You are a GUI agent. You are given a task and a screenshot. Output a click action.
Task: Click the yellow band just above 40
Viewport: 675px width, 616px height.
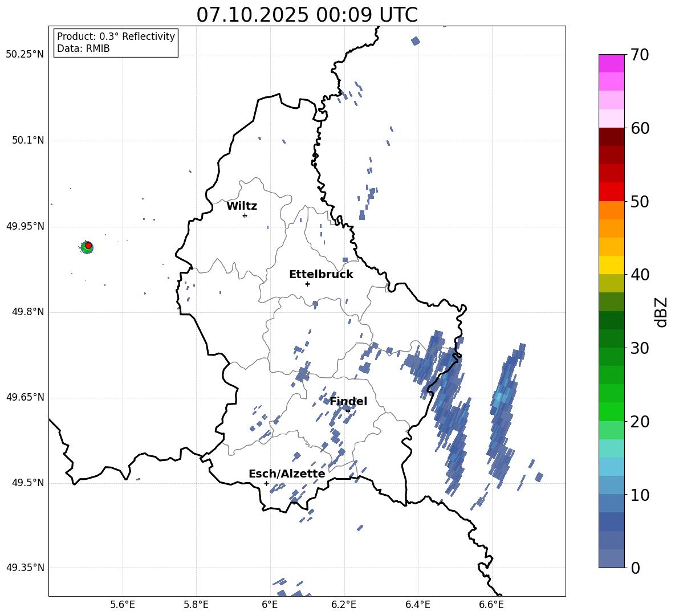pos(612,265)
